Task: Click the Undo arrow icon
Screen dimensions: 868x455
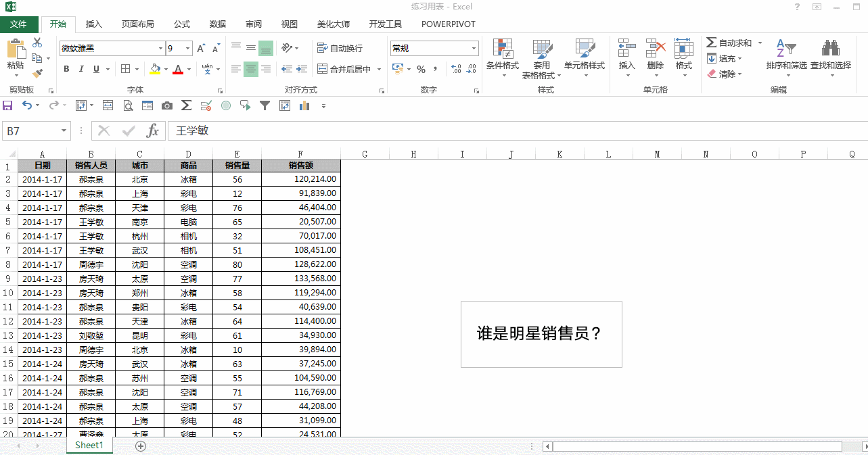Action: (x=26, y=105)
